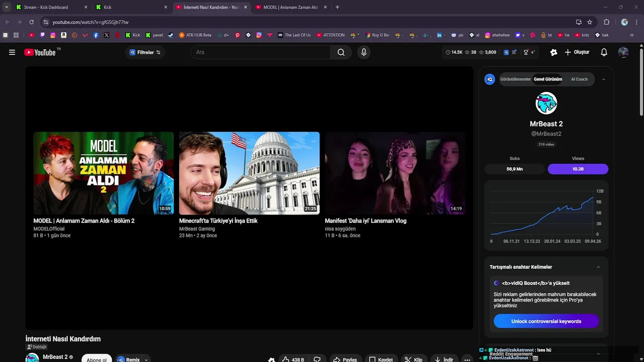This screenshot has height=362, width=644.
Task: Select the AI Coach tab
Action: (x=579, y=79)
